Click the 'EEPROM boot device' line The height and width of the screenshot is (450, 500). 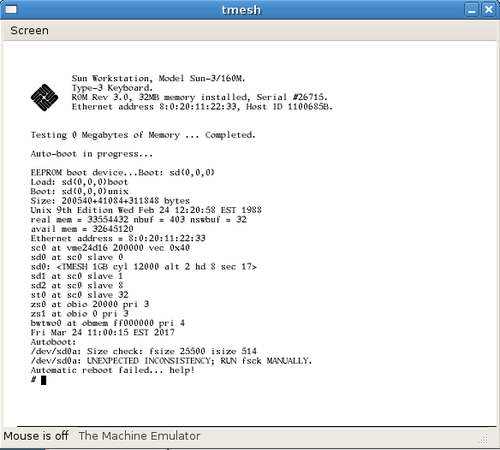pos(122,173)
